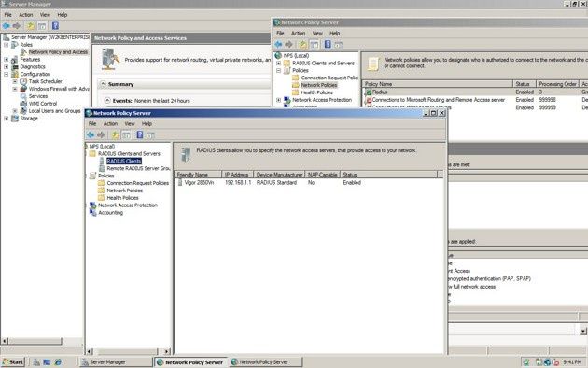Click Show/Hide console tree icon in rear NPS toolbar
Viewport: 588px width, 368px height.
point(315,44)
